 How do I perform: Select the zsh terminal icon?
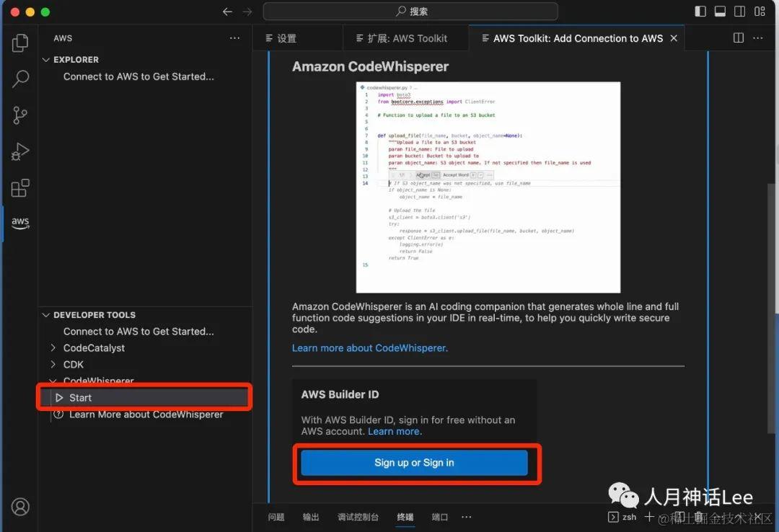[613, 517]
